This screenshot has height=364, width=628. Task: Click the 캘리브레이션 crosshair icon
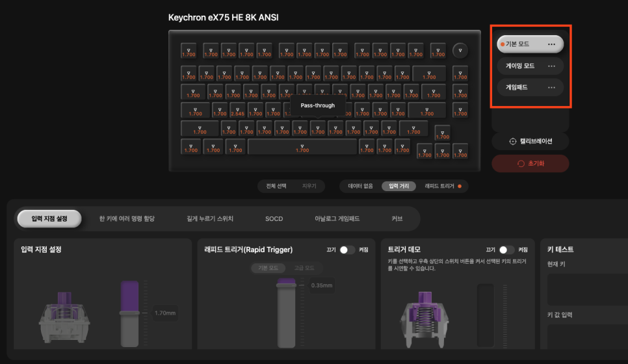pos(513,141)
